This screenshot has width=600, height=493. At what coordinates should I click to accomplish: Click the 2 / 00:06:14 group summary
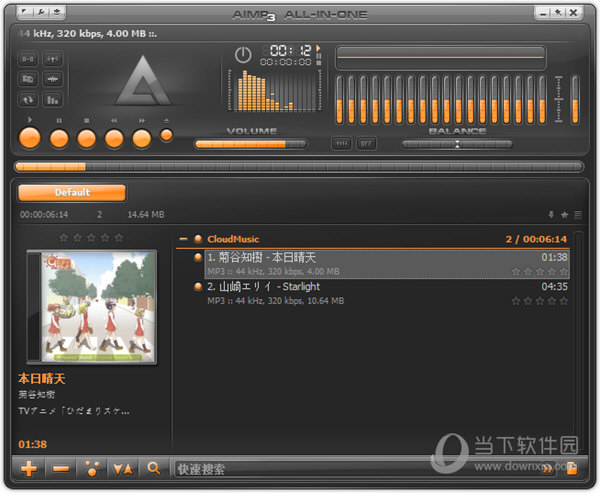[536, 239]
